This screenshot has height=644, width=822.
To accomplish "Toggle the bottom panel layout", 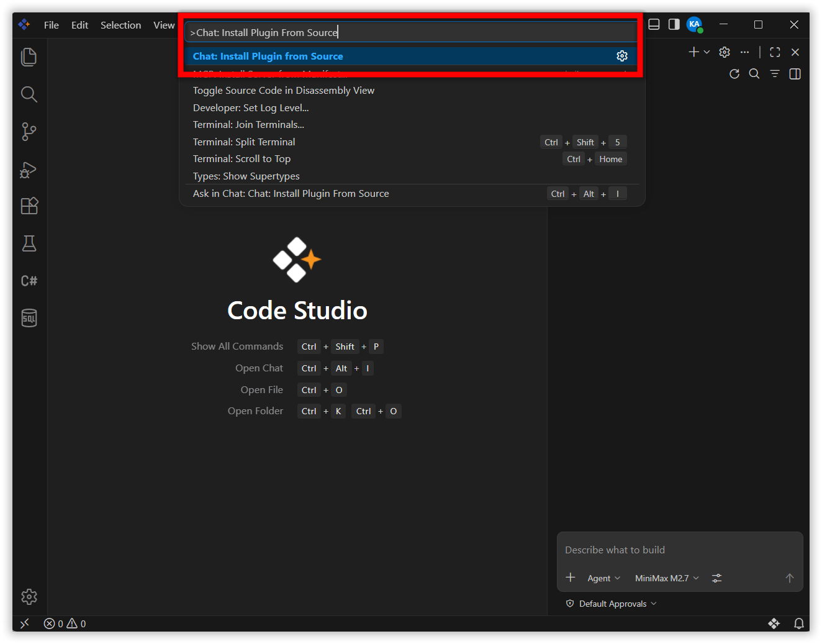I will [x=654, y=24].
